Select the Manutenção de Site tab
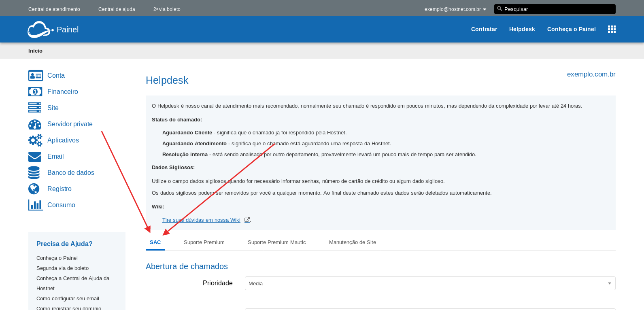This screenshot has height=310, width=644. (352, 242)
